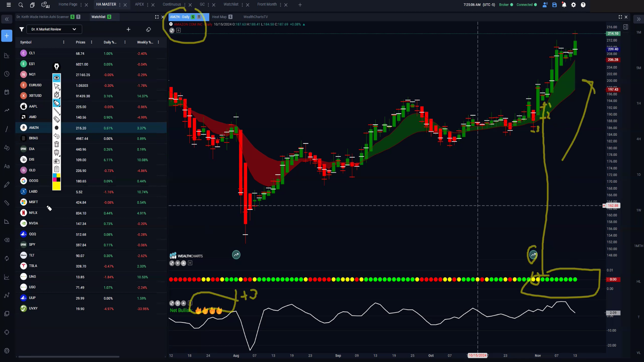Open the AI chat assistant

45,5
